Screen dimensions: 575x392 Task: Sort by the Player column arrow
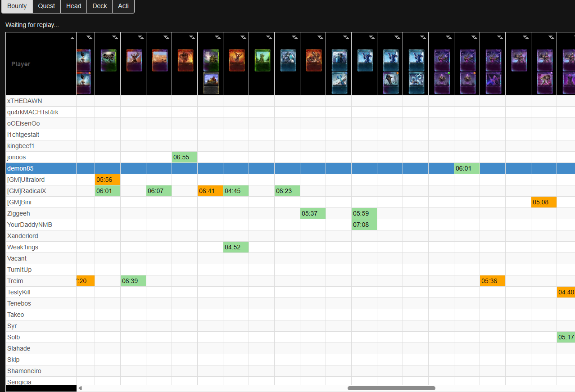click(72, 38)
